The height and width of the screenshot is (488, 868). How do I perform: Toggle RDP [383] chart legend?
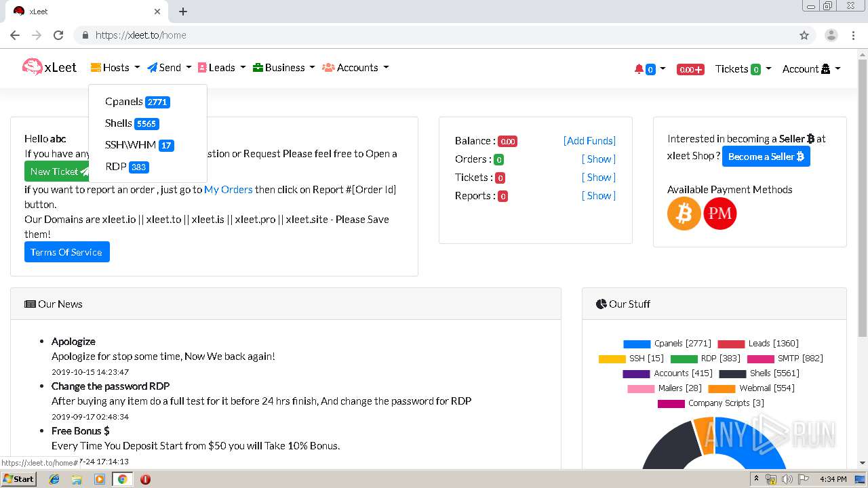pyautogui.click(x=705, y=359)
